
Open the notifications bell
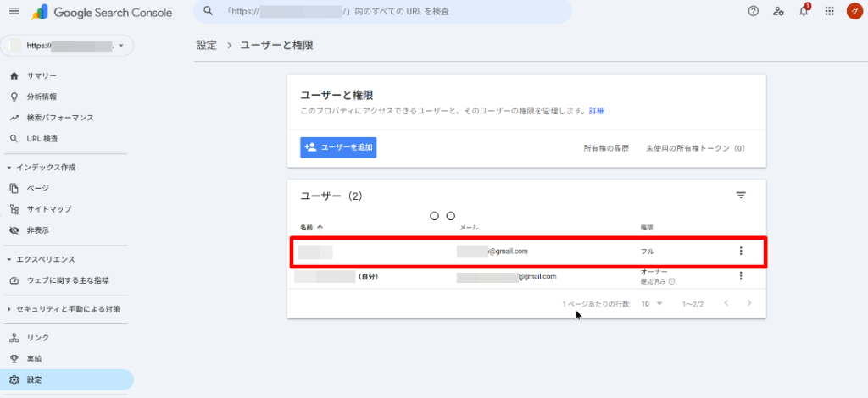coord(804,11)
